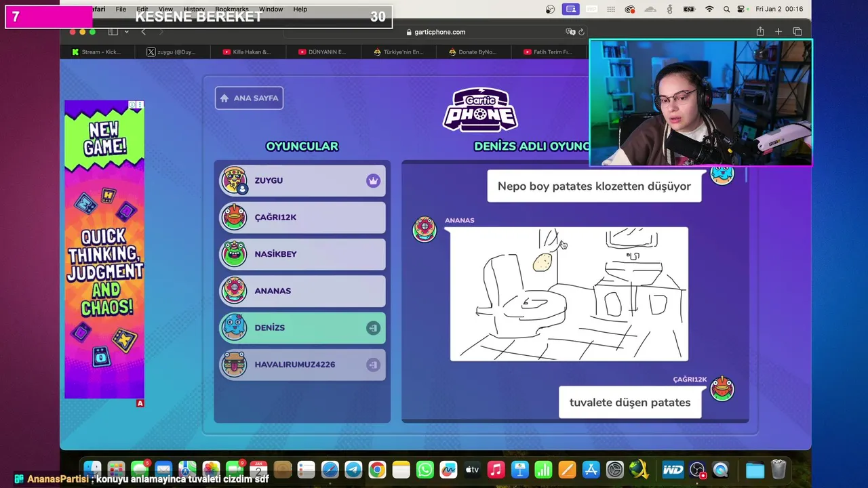Select player ANANAS in the list
The width and height of the screenshot is (868, 488).
tap(302, 291)
